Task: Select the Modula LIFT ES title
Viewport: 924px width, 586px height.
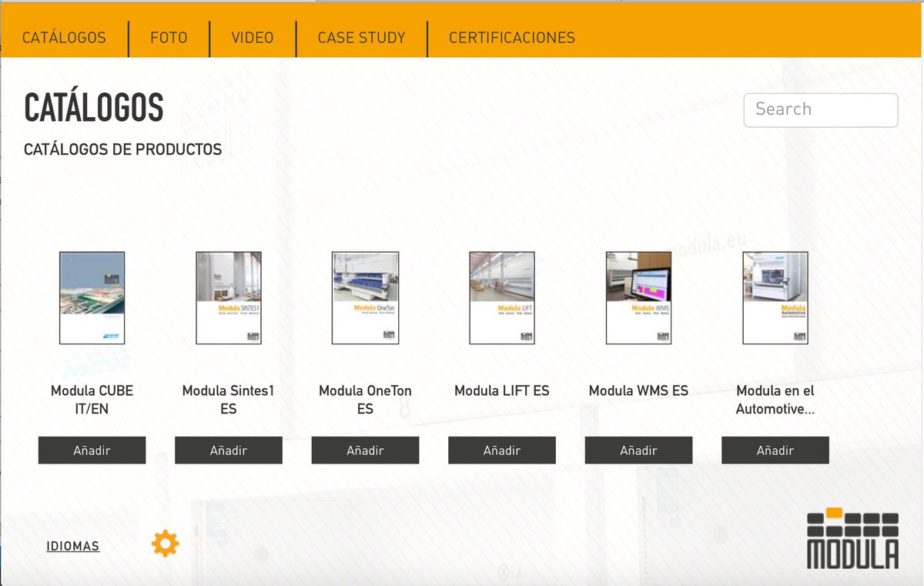Action: [x=502, y=390]
